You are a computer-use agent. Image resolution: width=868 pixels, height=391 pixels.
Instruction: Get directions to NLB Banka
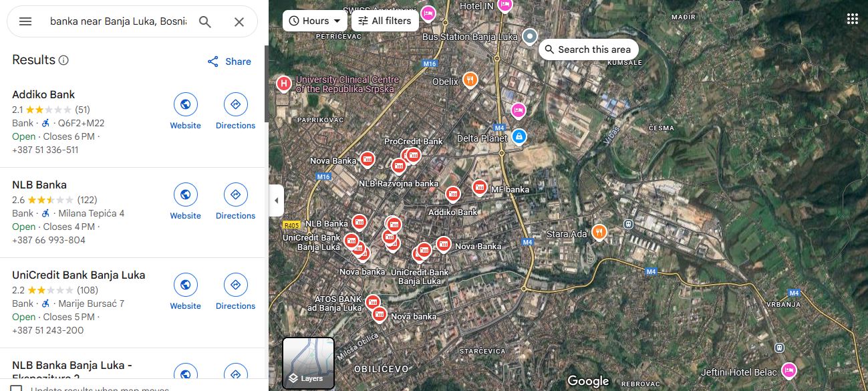click(x=235, y=194)
